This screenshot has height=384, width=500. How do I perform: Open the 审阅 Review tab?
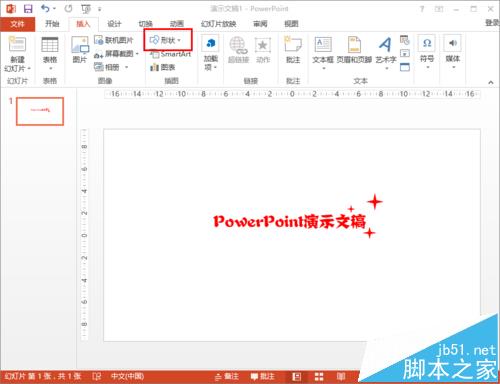[260, 24]
